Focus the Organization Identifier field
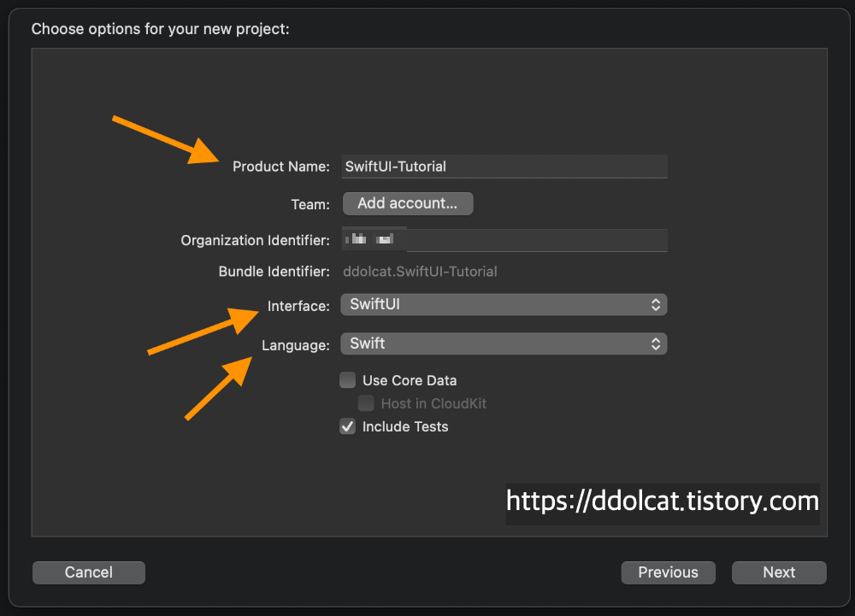This screenshot has height=616, width=855. pyautogui.click(x=504, y=240)
